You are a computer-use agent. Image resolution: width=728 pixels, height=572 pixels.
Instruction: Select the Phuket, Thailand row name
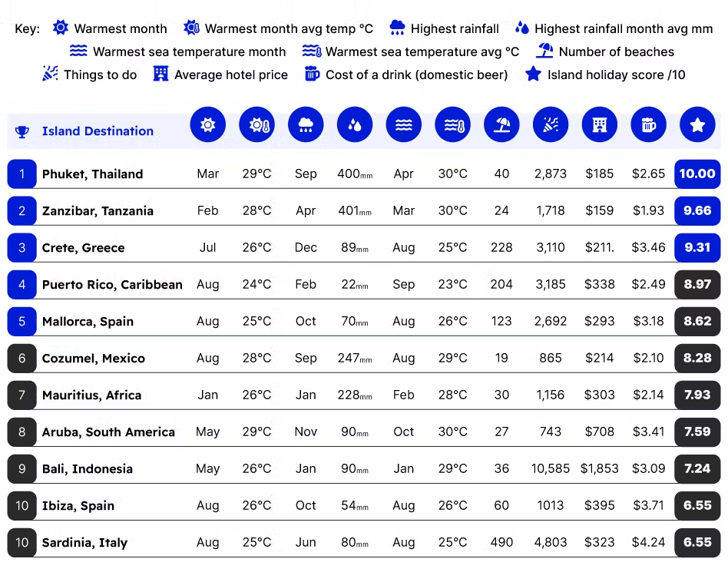click(92, 174)
